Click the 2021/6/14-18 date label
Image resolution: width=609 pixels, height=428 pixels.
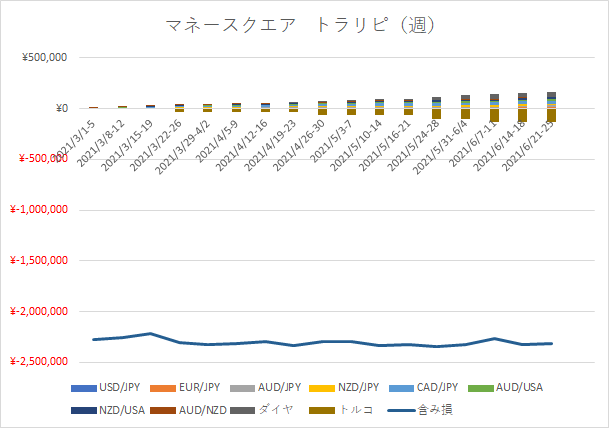click(499, 146)
